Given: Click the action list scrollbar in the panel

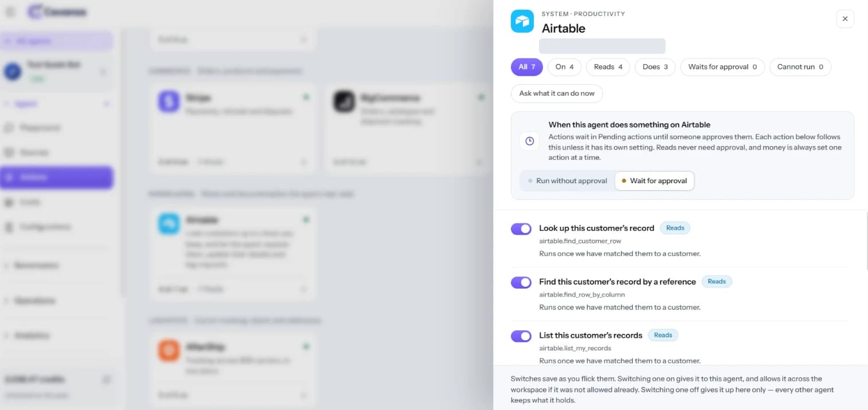Looking at the screenshot, I should click(866, 241).
